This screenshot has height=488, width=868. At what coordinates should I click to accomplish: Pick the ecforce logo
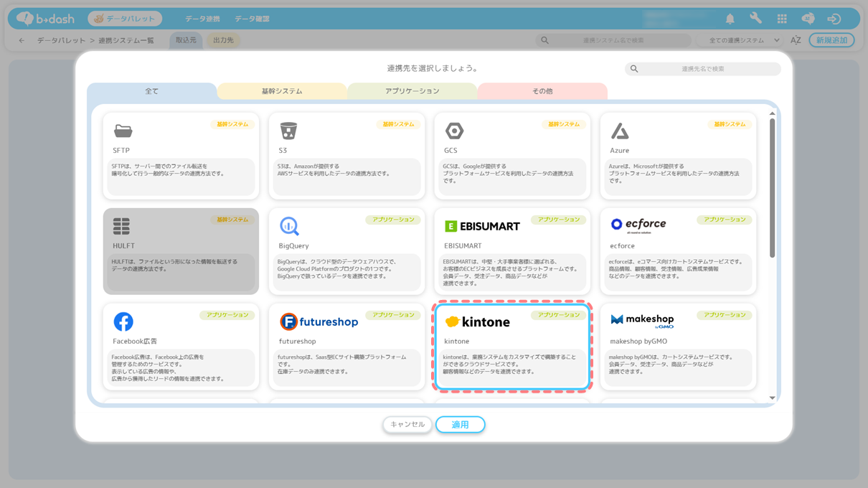[638, 225]
